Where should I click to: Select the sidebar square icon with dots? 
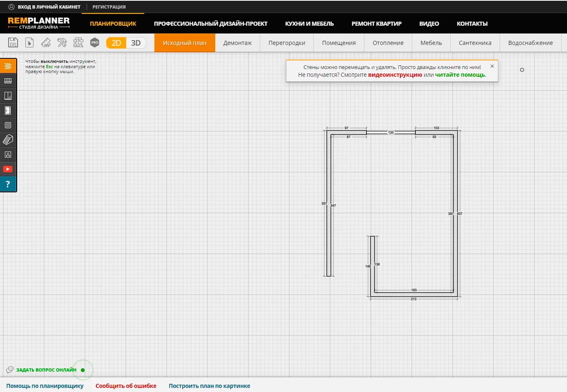click(x=8, y=154)
